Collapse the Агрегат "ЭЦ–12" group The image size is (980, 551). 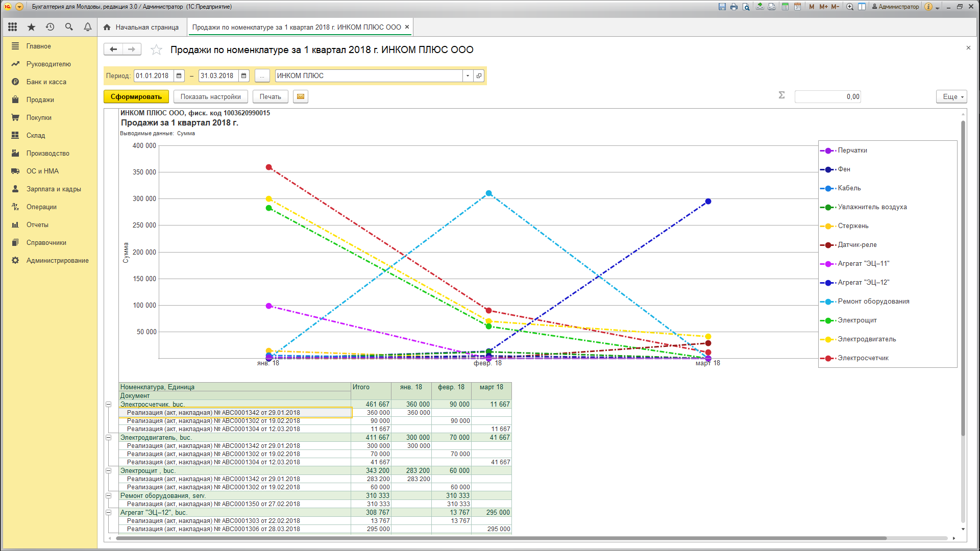[x=108, y=512]
